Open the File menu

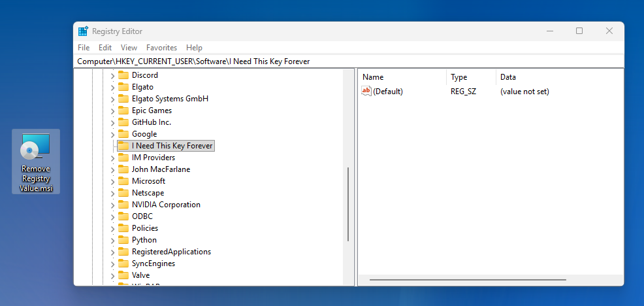tap(84, 48)
